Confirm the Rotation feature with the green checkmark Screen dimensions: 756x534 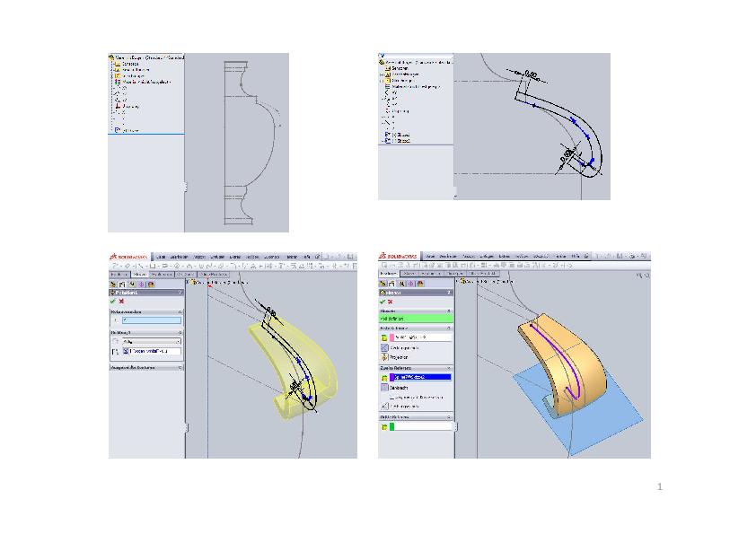(x=113, y=302)
